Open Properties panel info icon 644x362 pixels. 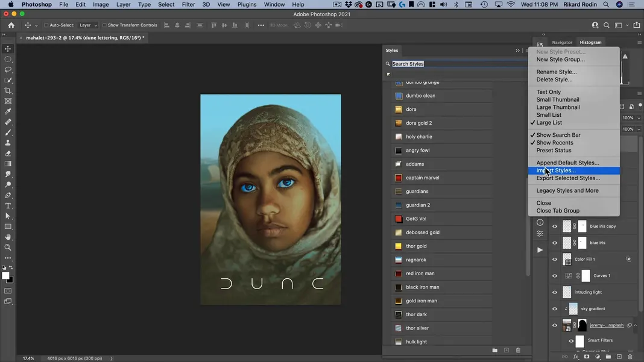[540, 222]
